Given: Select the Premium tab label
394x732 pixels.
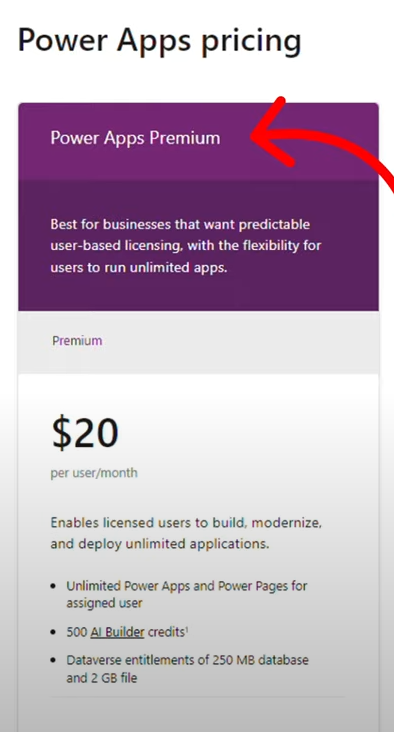Looking at the screenshot, I should coord(77,341).
